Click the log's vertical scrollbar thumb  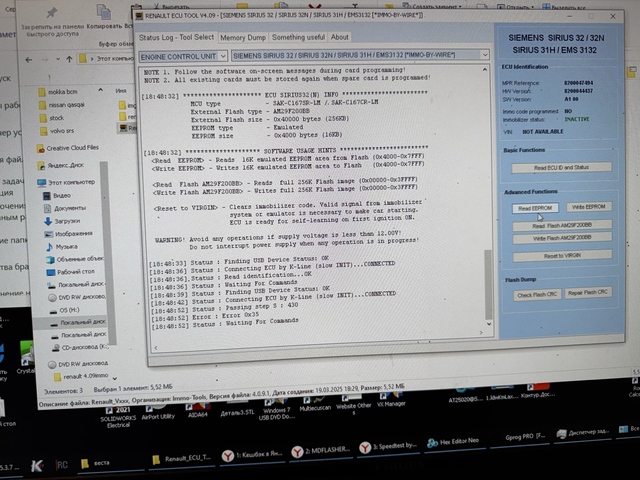[488, 284]
